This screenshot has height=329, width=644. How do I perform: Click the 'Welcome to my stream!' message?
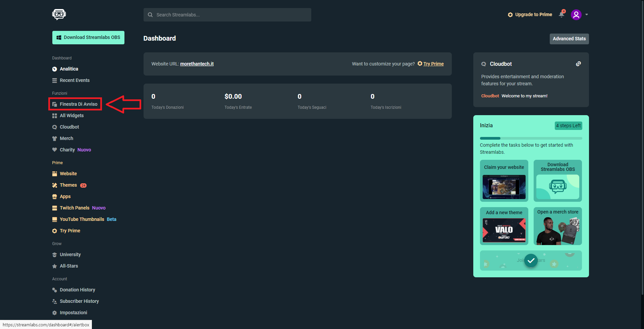[x=525, y=96]
